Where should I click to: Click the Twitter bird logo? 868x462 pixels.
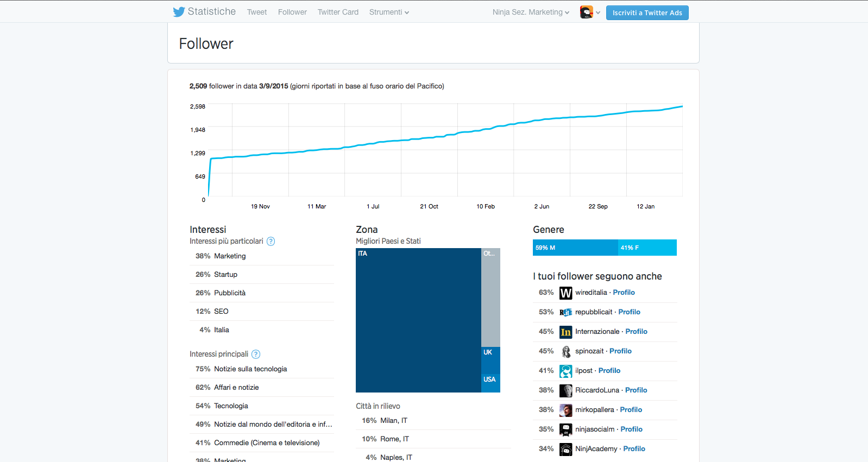coord(179,12)
